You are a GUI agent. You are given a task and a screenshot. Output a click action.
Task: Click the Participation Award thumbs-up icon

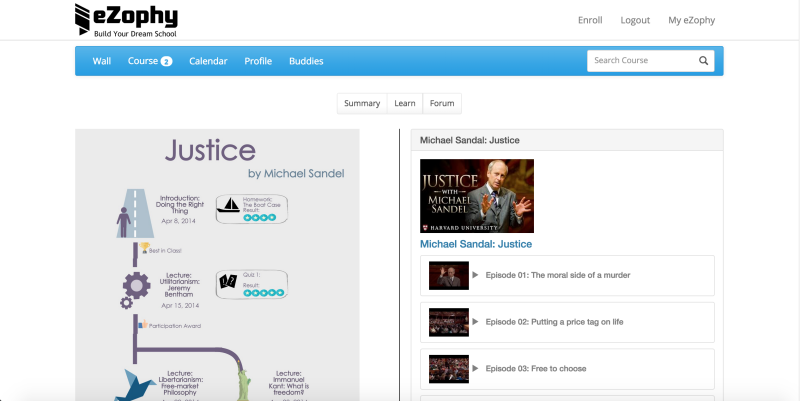coord(143,324)
